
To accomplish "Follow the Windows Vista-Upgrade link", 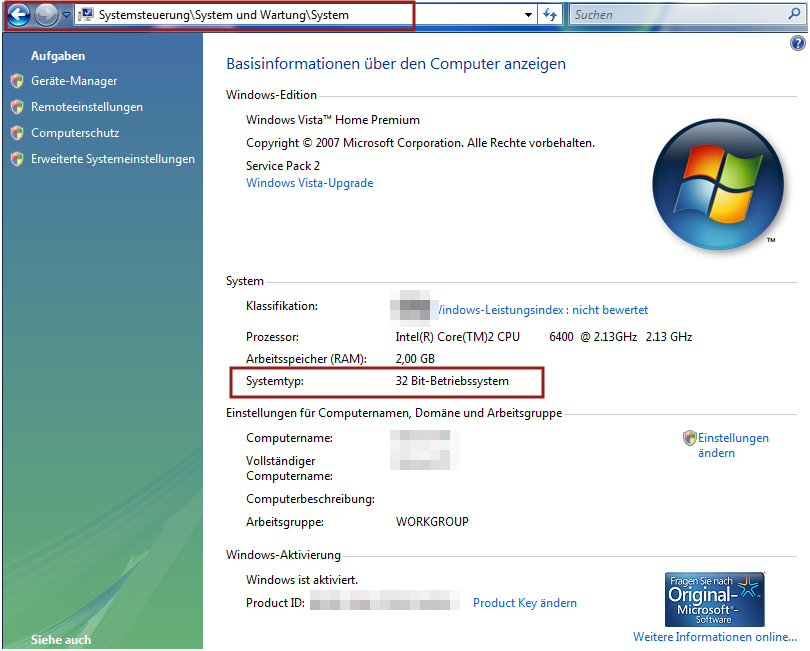I will 309,183.
